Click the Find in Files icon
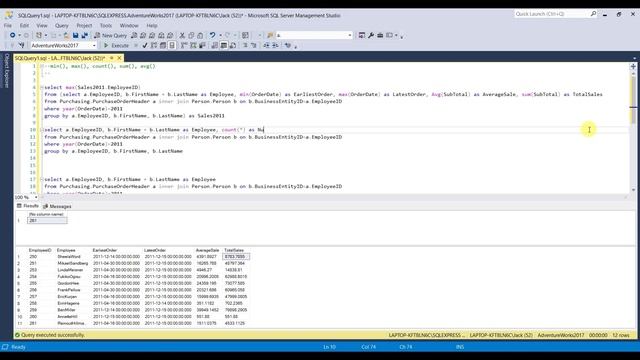The image size is (640, 360). (x=270, y=36)
